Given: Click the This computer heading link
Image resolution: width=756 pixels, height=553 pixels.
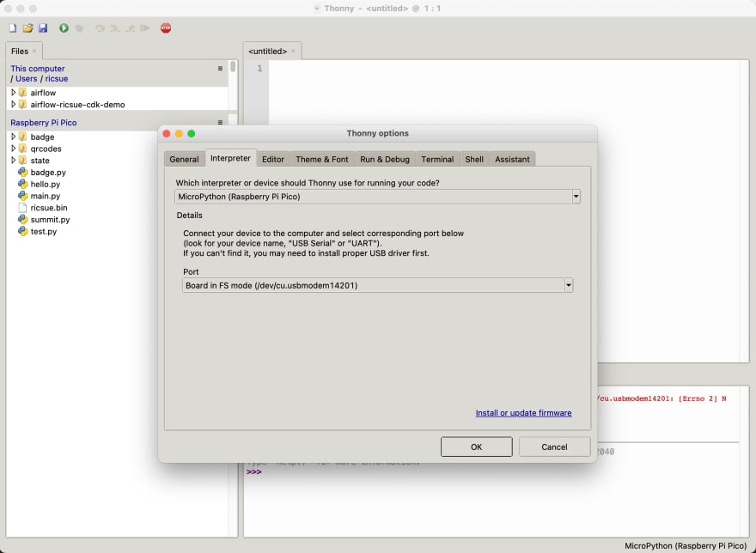Looking at the screenshot, I should tap(38, 69).
